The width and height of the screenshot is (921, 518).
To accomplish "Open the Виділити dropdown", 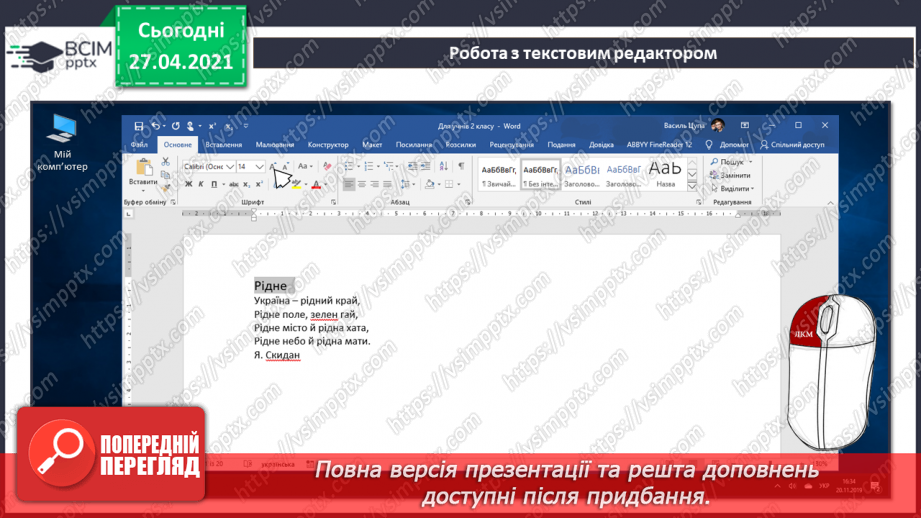I will pos(732,189).
